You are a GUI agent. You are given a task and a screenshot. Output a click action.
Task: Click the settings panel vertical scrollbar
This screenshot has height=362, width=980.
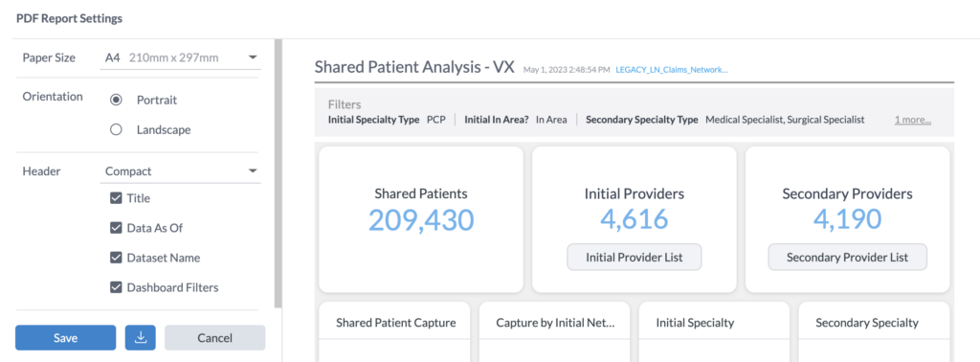tap(278, 173)
